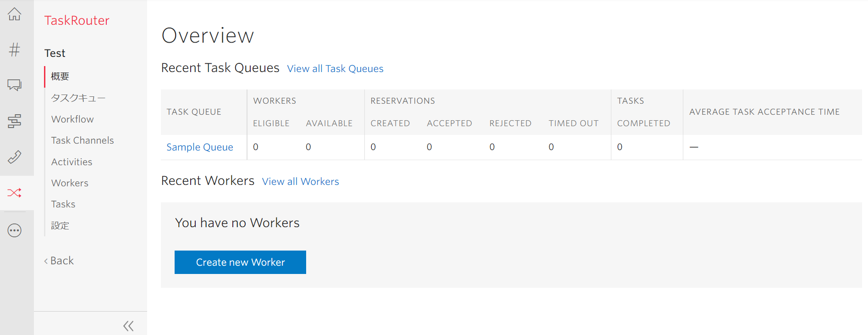Open Tasks in sidebar menu
This screenshot has height=335, width=868.
63,204
